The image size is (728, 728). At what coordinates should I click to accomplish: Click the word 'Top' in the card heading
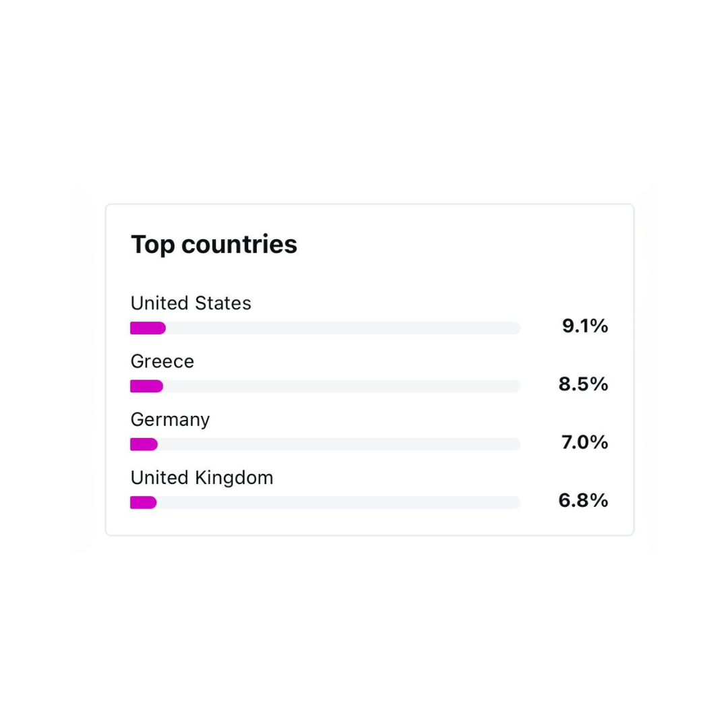coord(153,245)
